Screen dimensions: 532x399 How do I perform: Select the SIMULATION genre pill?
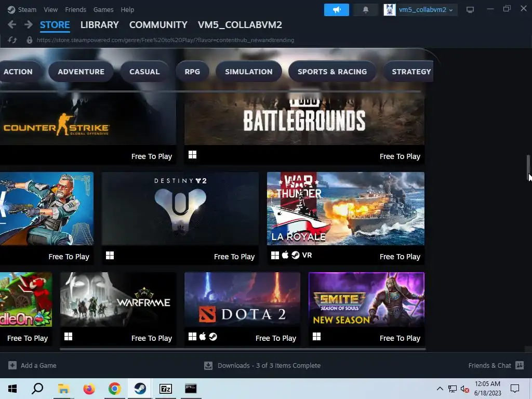point(249,72)
